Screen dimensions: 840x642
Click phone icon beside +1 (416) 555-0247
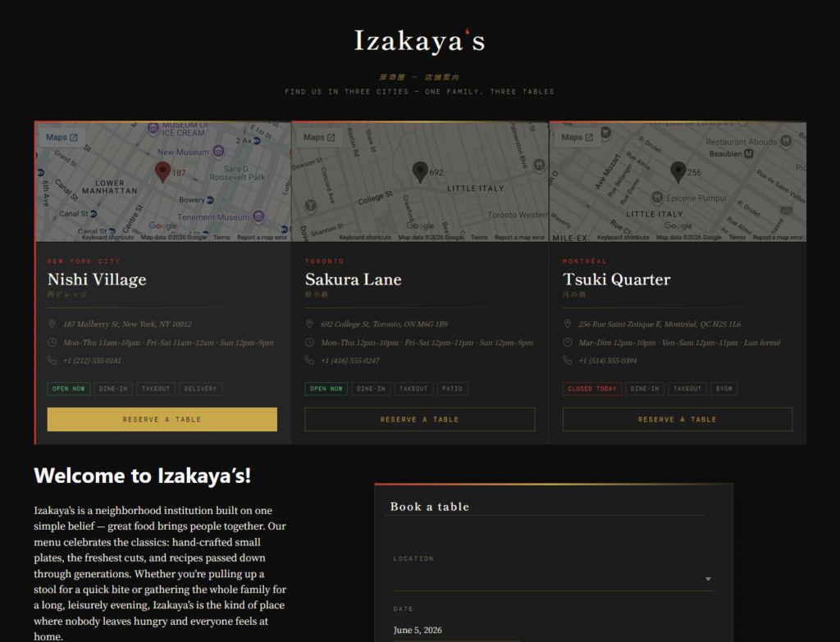point(309,360)
